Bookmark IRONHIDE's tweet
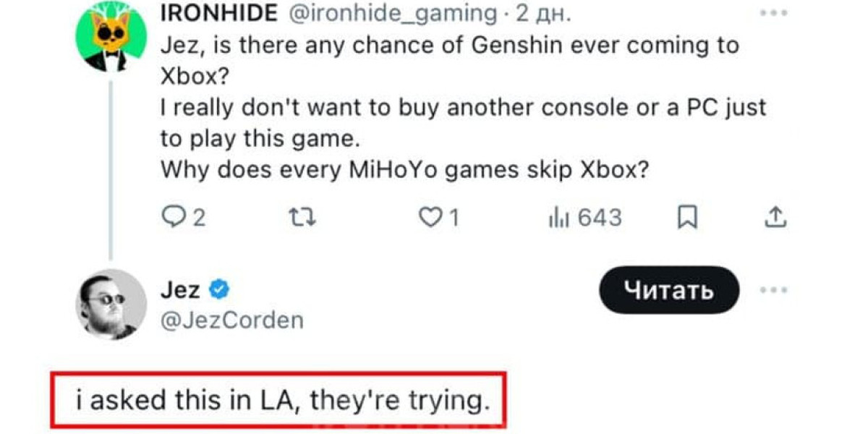Image resolution: width=868 pixels, height=434 pixels. (686, 217)
